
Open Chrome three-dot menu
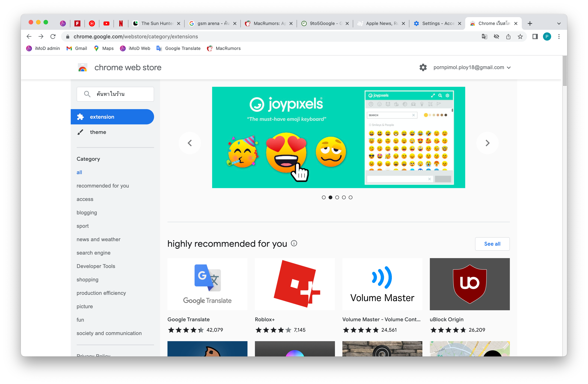559,37
